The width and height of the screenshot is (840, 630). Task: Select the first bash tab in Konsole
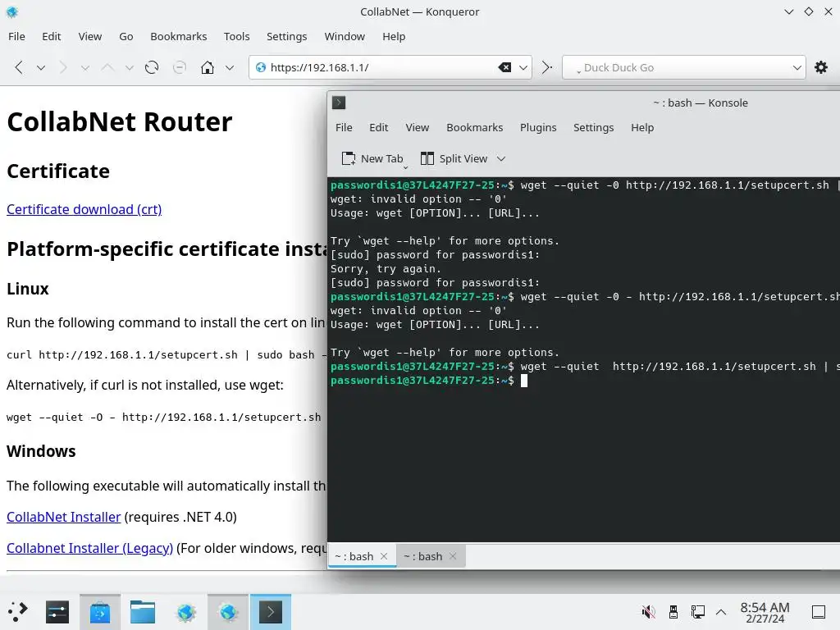point(354,557)
